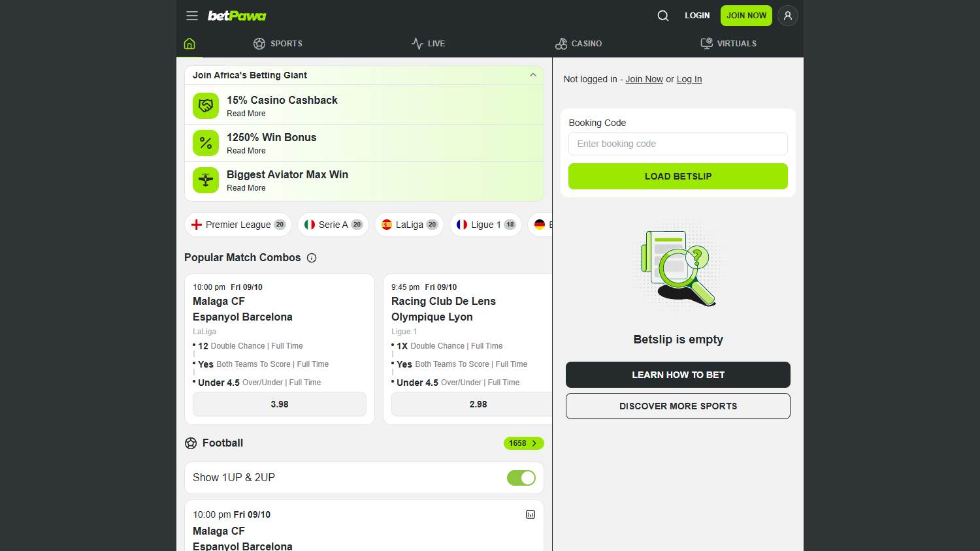Open match statistics icon for Malaga CF
Image resolution: width=980 pixels, height=551 pixels.
pyautogui.click(x=531, y=514)
